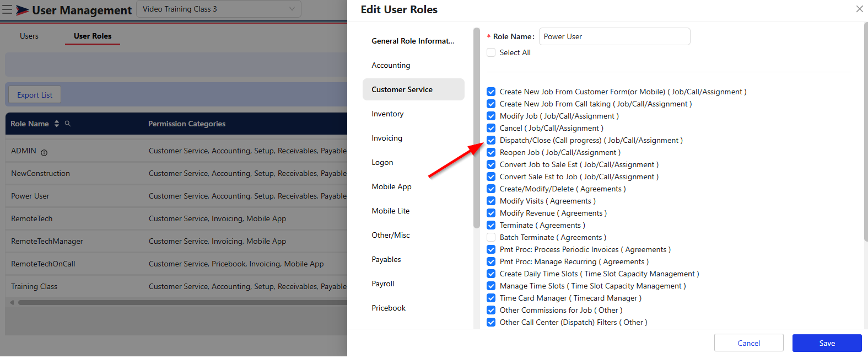Select the Power User role row
This screenshot has height=358, width=868.
(x=176, y=196)
